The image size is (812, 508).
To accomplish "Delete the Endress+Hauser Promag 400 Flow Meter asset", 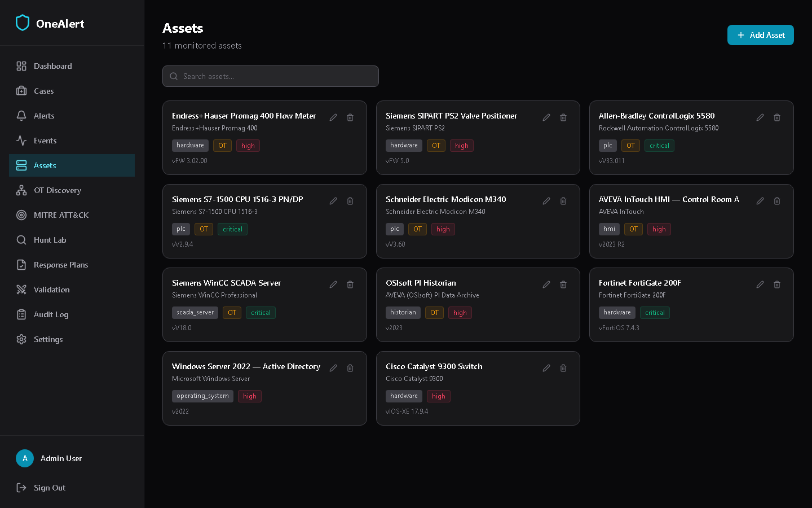I will pyautogui.click(x=350, y=117).
